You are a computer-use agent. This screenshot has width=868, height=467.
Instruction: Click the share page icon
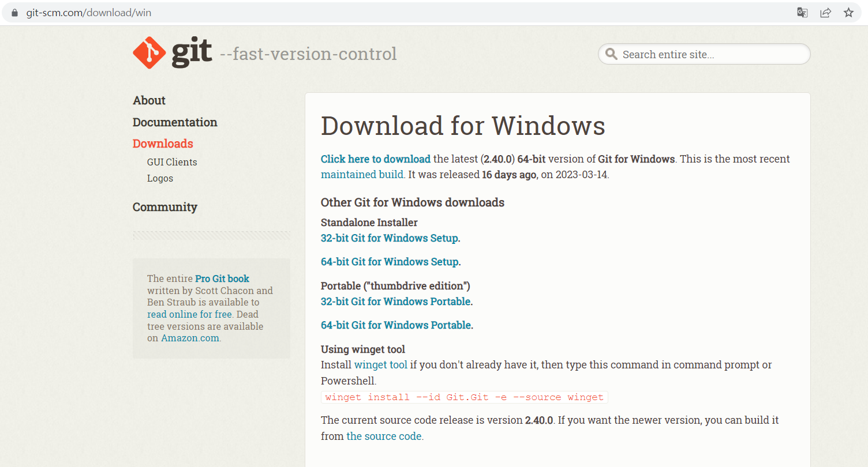point(825,12)
